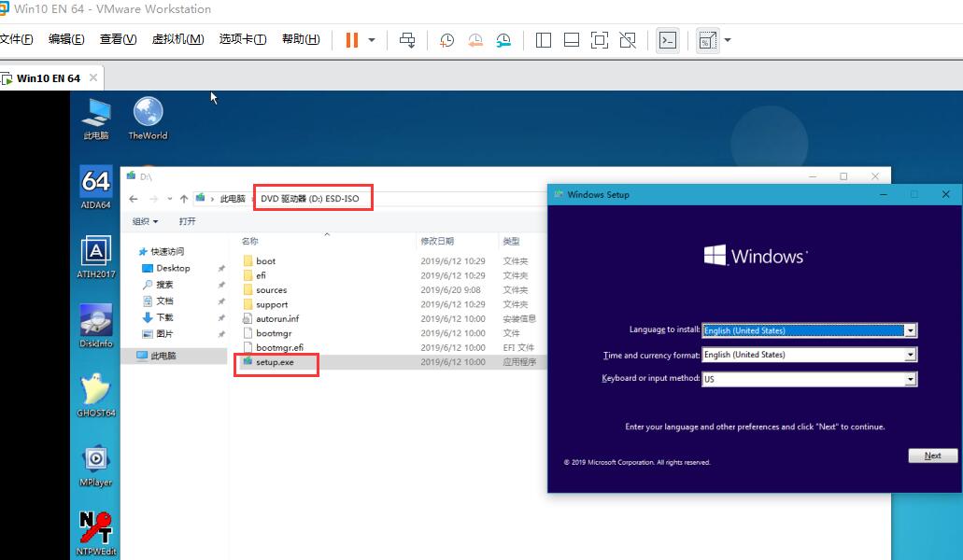The width and height of the screenshot is (963, 560).
Task: Click the Explorer forward arrow
Action: (153, 199)
